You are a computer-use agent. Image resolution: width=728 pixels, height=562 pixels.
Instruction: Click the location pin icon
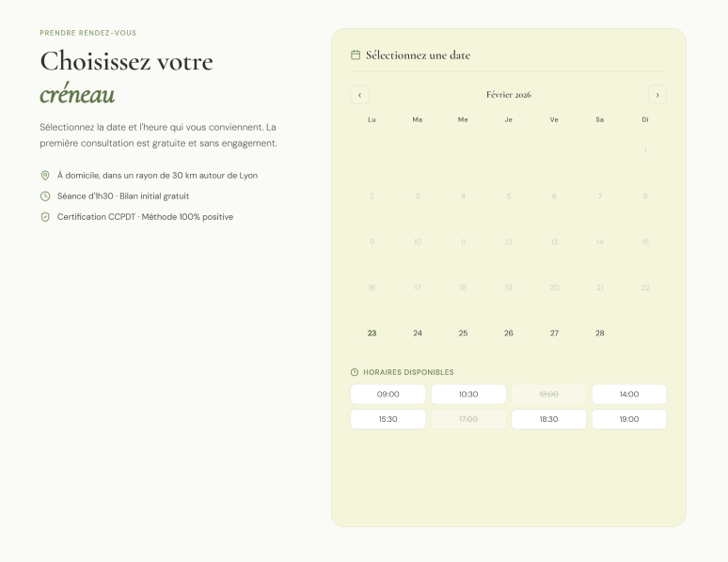(x=45, y=176)
